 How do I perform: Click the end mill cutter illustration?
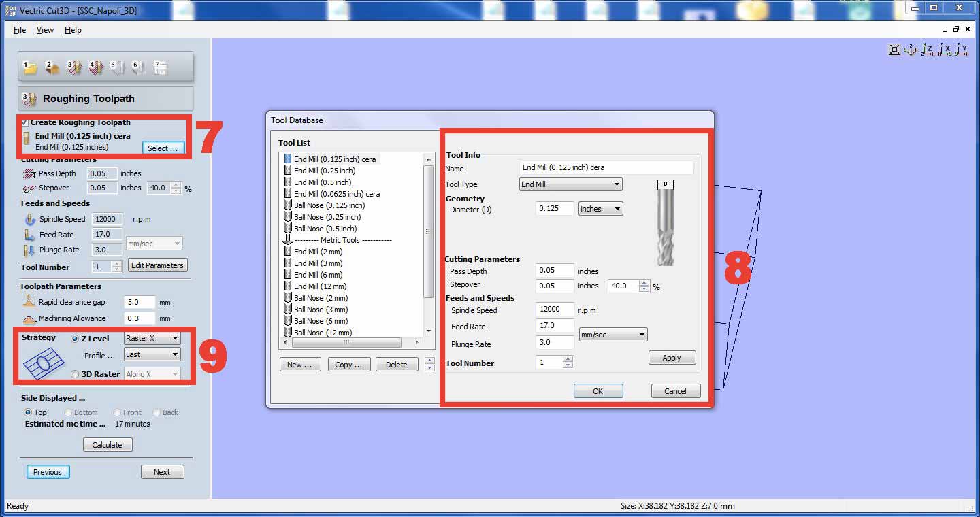(x=666, y=223)
